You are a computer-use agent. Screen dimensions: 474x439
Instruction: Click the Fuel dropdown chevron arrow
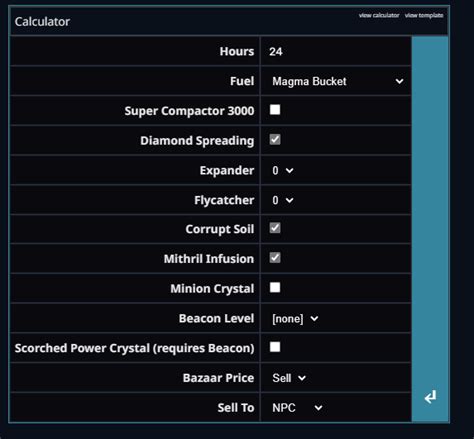point(399,81)
